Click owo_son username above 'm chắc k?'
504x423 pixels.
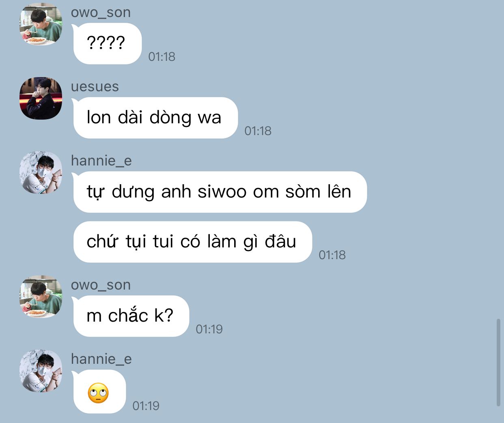pyautogui.click(x=101, y=285)
